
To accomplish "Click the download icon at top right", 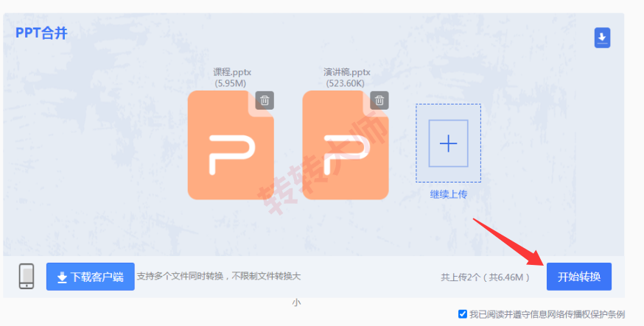I will click(602, 38).
